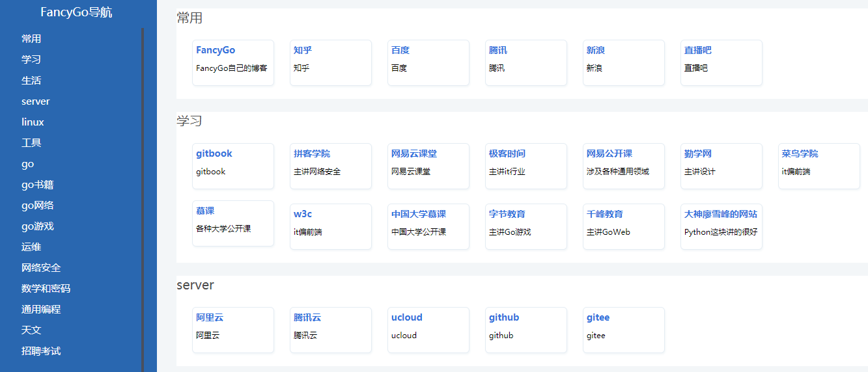Visit the 腾讯 card in 常用
The width and height of the screenshot is (868, 372).
[x=526, y=62]
